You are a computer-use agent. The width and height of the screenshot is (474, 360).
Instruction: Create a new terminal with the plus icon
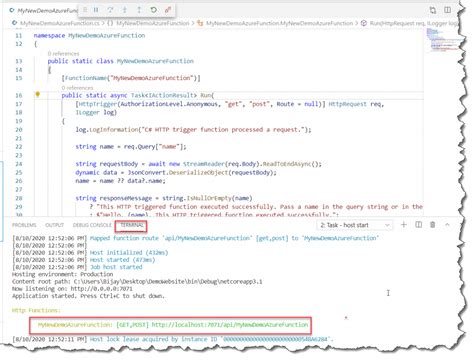click(404, 225)
